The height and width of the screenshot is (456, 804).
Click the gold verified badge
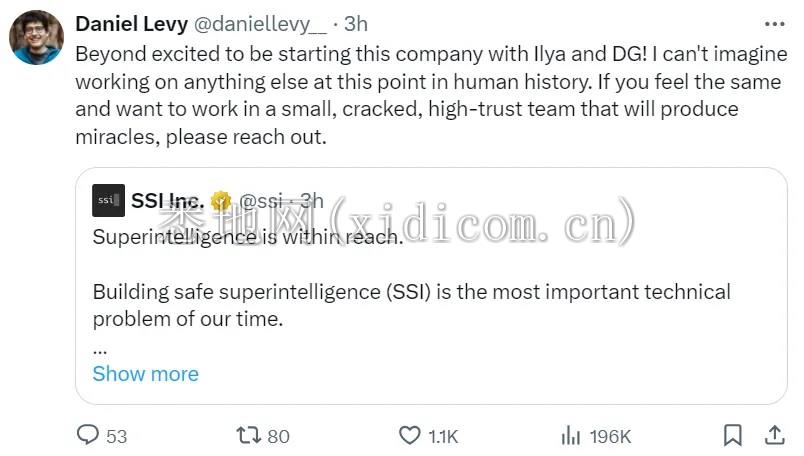pyautogui.click(x=221, y=201)
